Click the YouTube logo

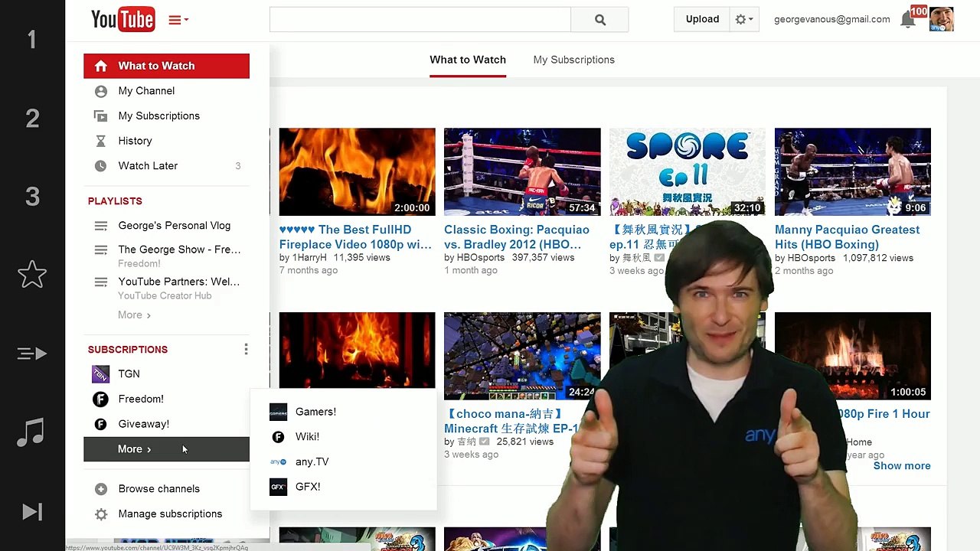click(x=122, y=20)
